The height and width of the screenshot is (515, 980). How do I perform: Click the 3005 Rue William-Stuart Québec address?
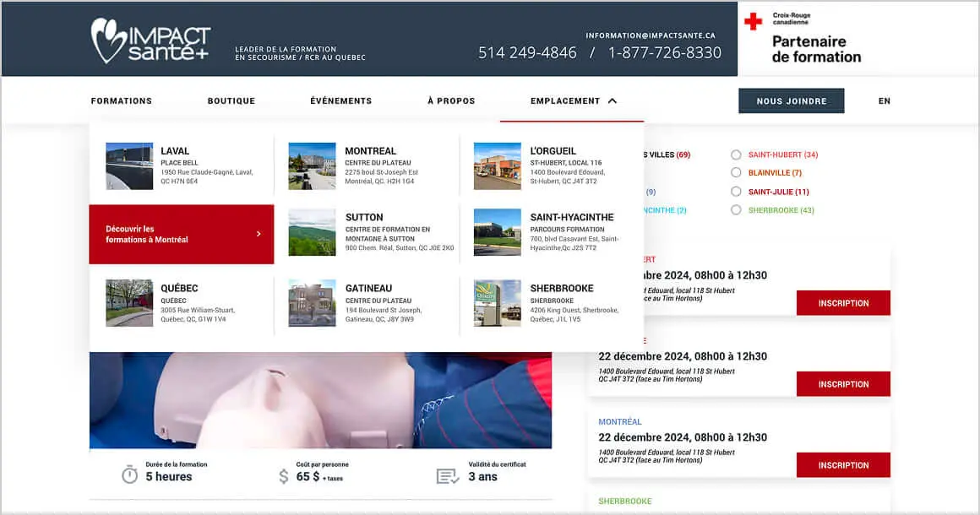[198, 315]
